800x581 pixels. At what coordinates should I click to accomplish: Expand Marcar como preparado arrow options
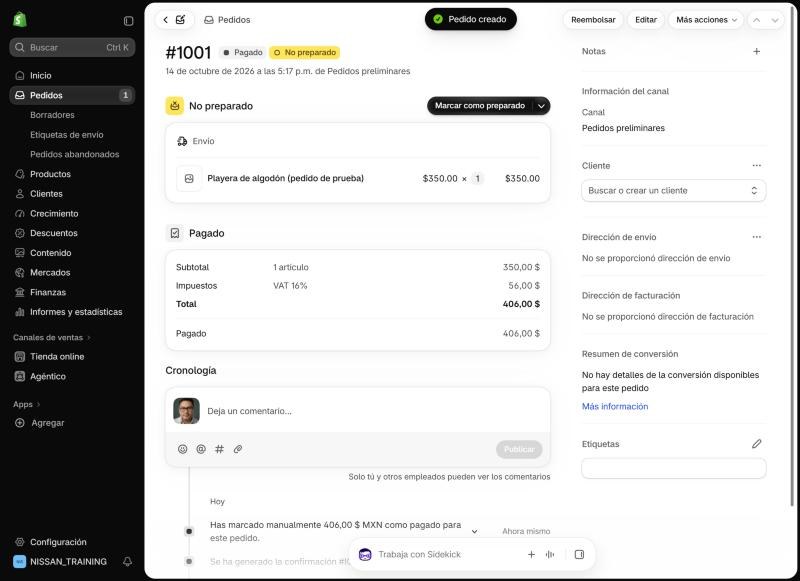541,106
